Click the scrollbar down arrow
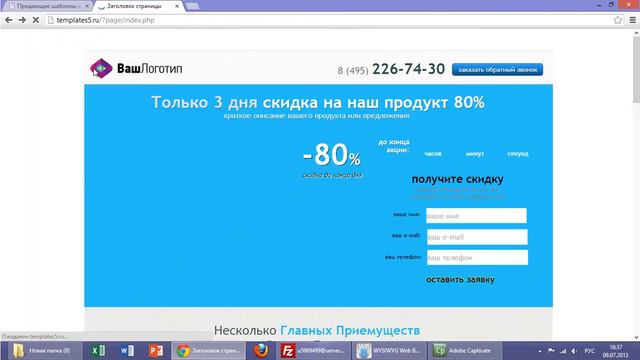640x360 pixels. [636, 337]
